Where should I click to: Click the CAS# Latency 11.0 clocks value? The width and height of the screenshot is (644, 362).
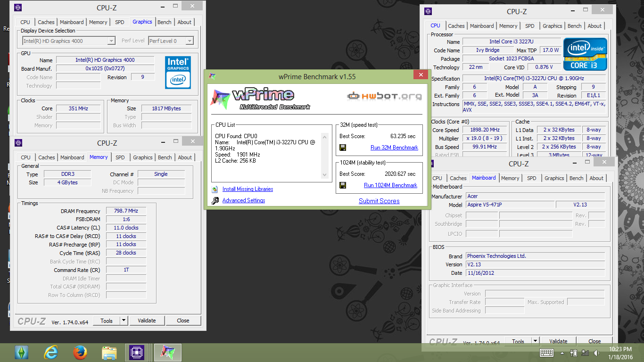(x=126, y=228)
